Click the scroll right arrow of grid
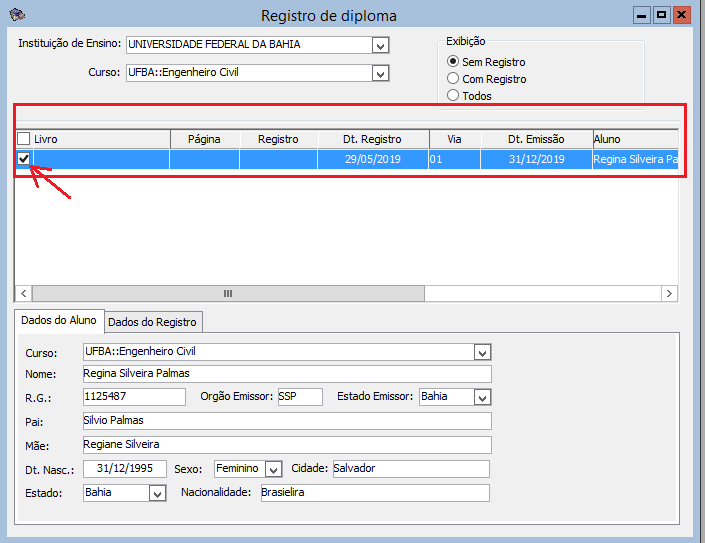Screen dimensions: 705x543 670,293
